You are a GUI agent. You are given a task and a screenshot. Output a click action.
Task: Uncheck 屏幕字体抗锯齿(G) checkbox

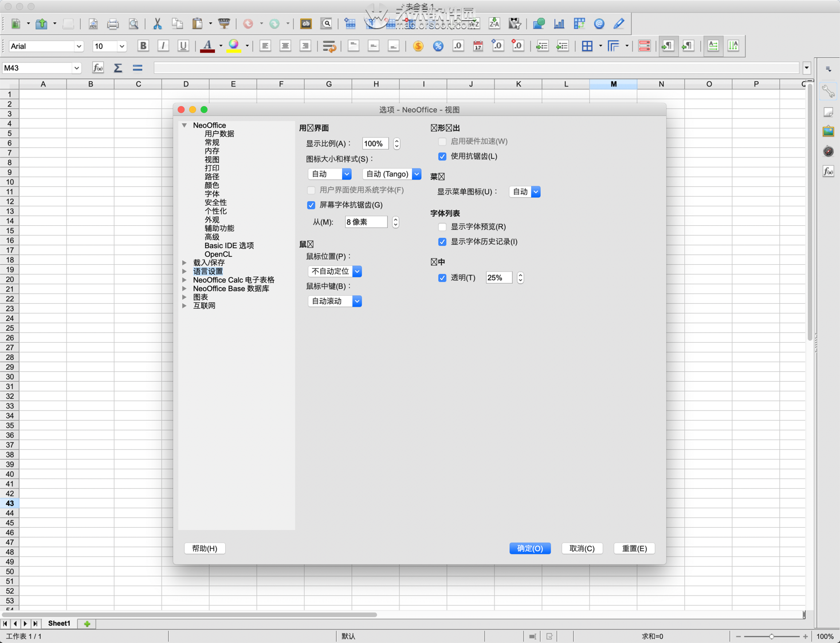tap(311, 205)
